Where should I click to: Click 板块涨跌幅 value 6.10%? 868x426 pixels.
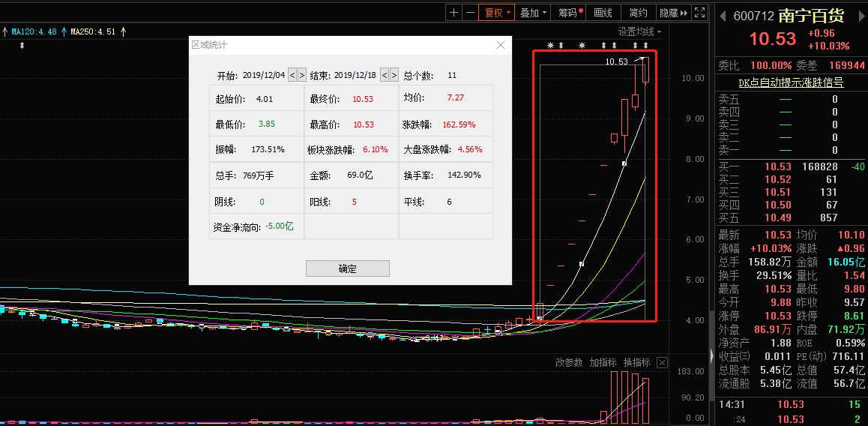click(376, 149)
